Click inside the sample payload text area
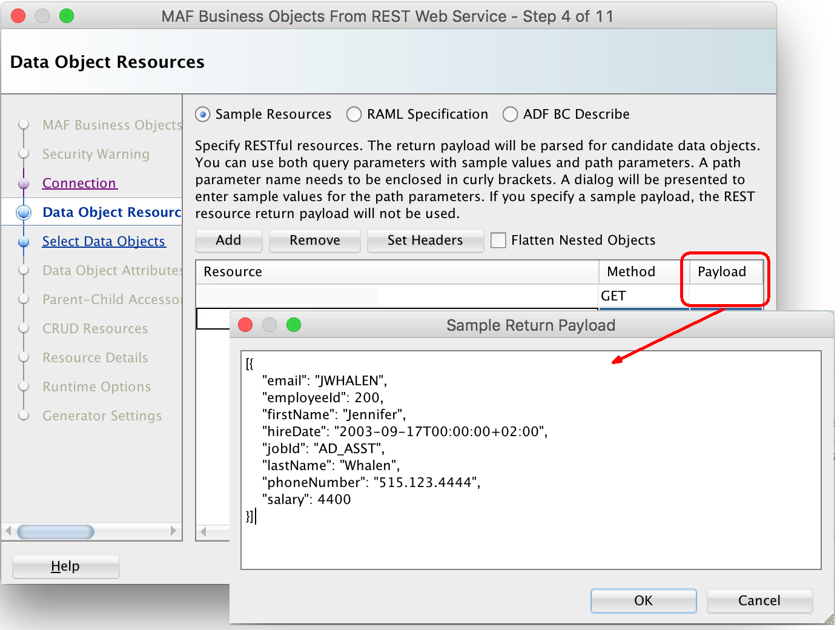The height and width of the screenshot is (630, 840). click(x=531, y=460)
